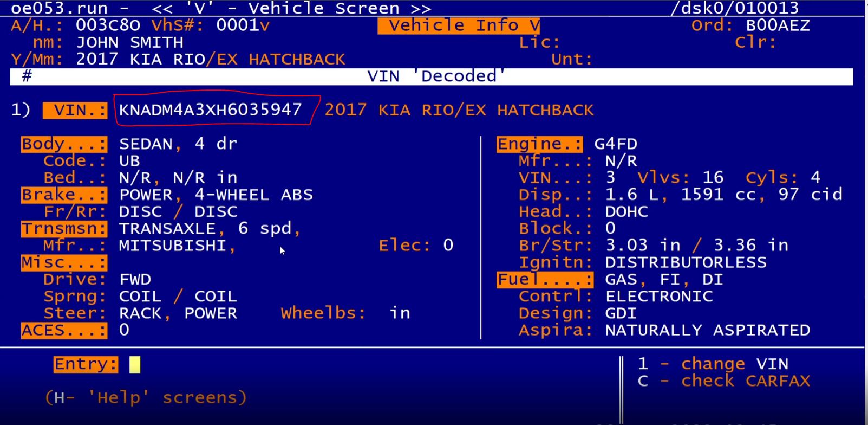The height and width of the screenshot is (425, 868).
Task: Select the 'C - check CARFAX' option
Action: click(724, 381)
